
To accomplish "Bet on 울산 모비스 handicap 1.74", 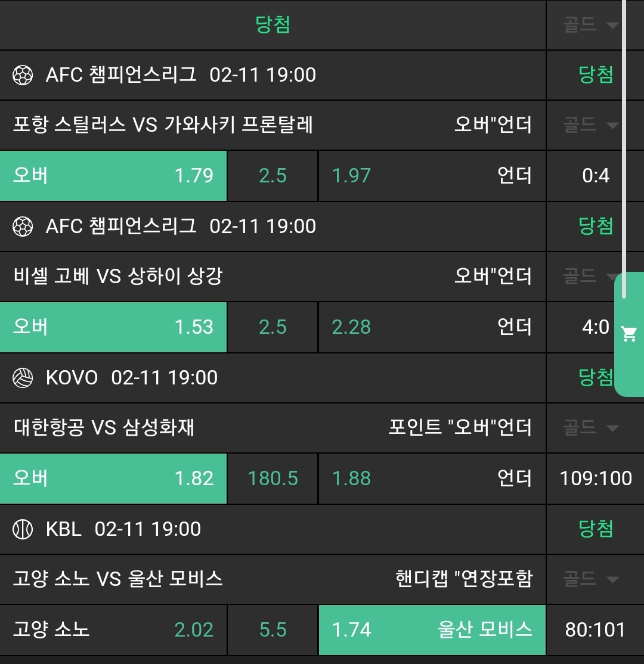I will pyautogui.click(x=432, y=630).
